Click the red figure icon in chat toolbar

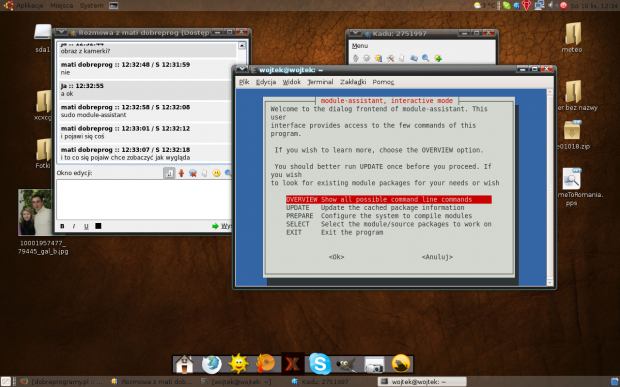(x=181, y=173)
